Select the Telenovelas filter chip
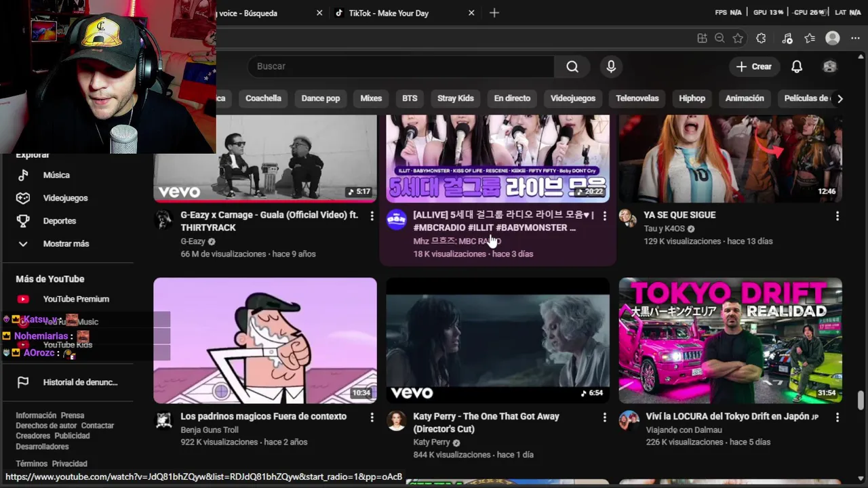 click(637, 98)
